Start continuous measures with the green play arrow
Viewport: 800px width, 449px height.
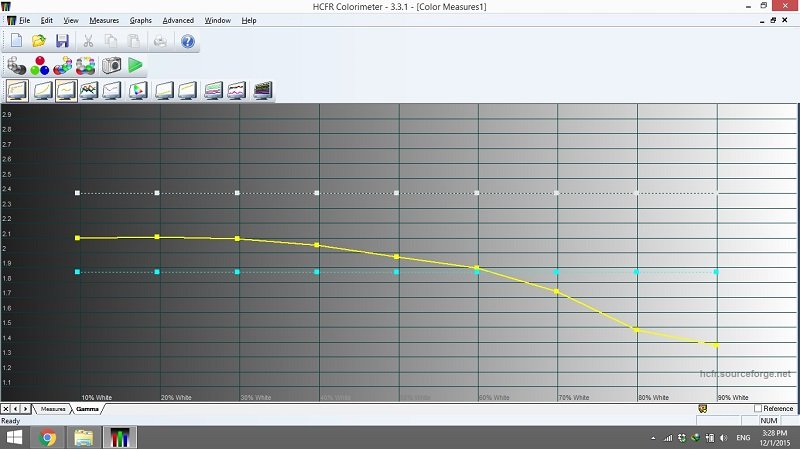pos(135,65)
